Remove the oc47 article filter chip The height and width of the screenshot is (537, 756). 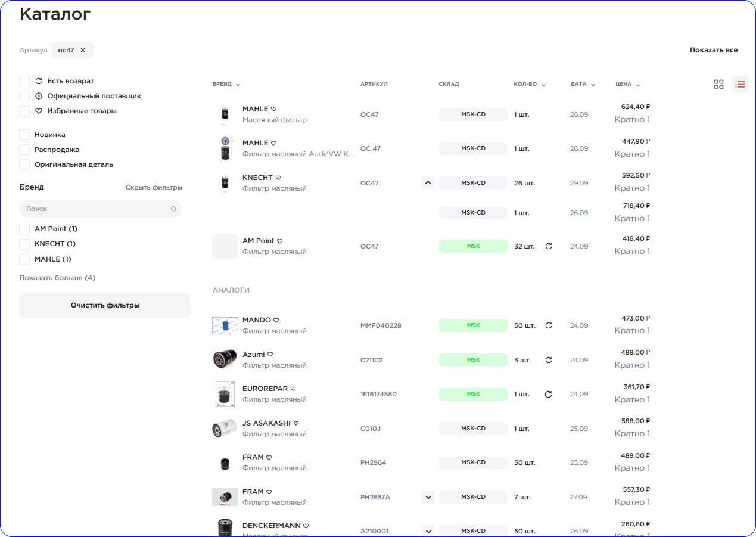[x=83, y=50]
